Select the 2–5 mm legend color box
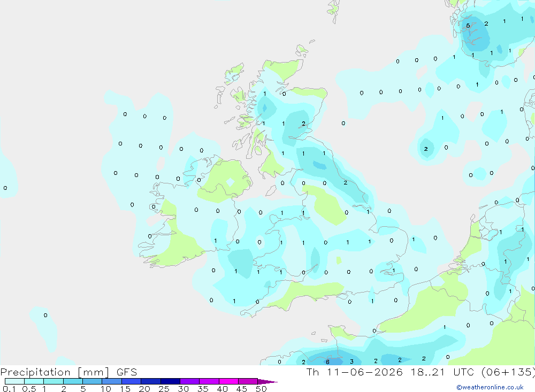The width and height of the screenshot is (535, 392). pos(73,381)
